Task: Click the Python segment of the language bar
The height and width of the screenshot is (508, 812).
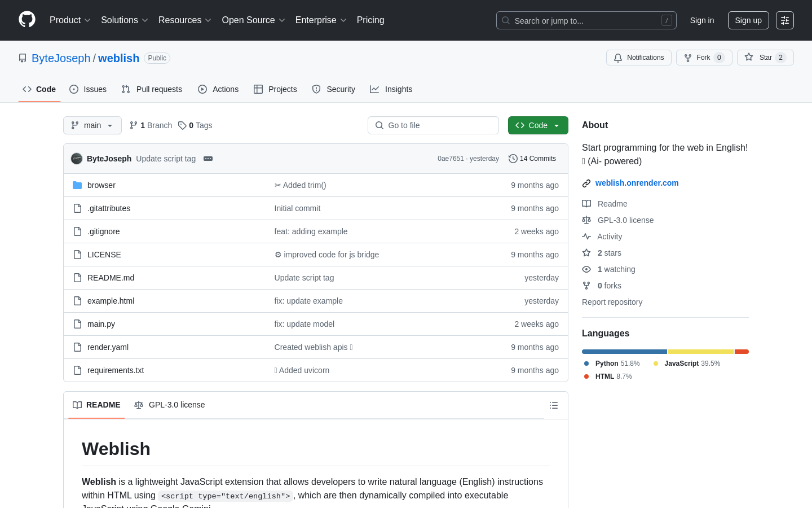Action: pyautogui.click(x=625, y=352)
